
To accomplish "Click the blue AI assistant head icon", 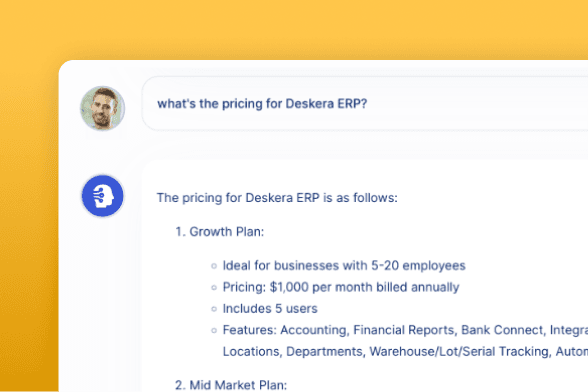I will pos(102,196).
